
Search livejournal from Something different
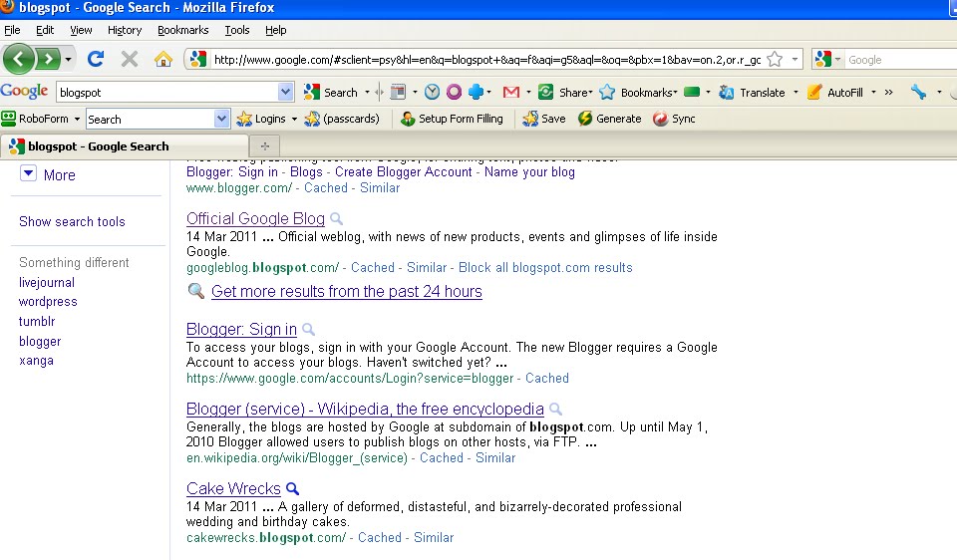click(x=47, y=282)
